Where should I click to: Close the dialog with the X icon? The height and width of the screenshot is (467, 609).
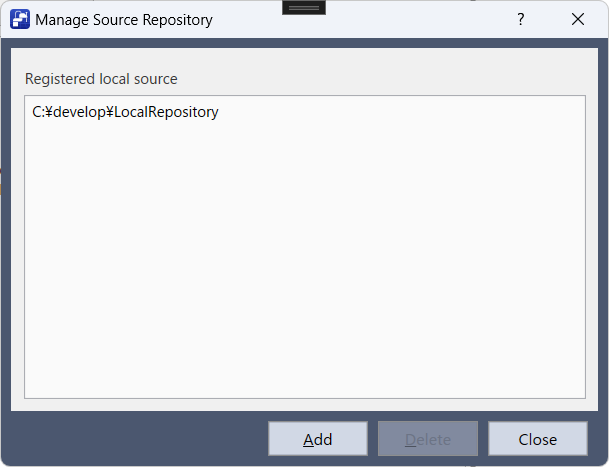578,19
